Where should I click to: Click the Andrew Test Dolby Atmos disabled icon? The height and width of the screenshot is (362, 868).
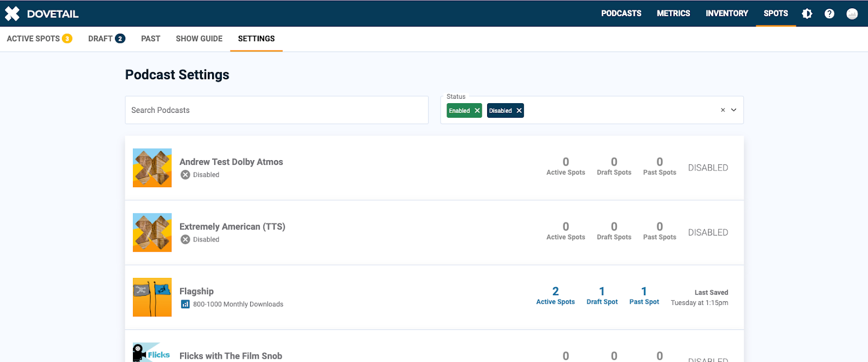186,175
